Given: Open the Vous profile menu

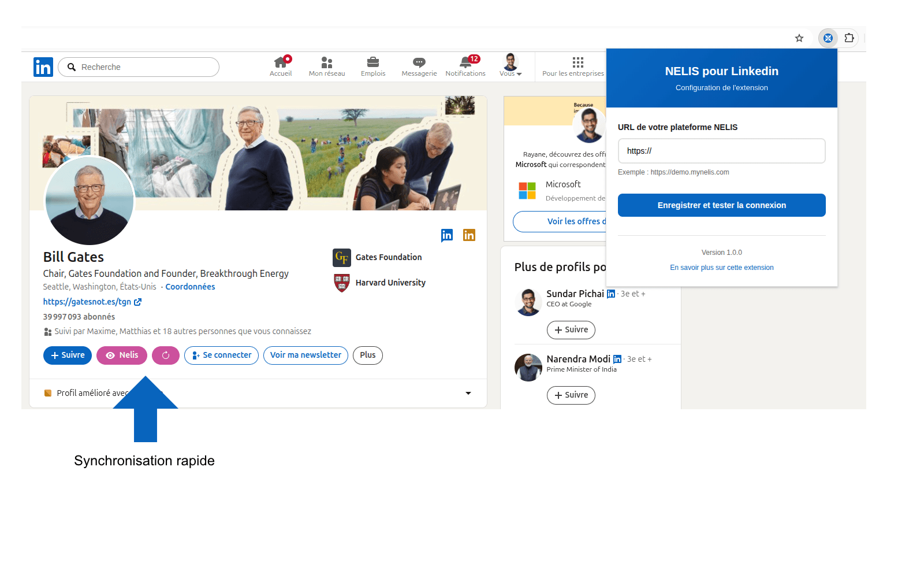Looking at the screenshot, I should point(511,65).
